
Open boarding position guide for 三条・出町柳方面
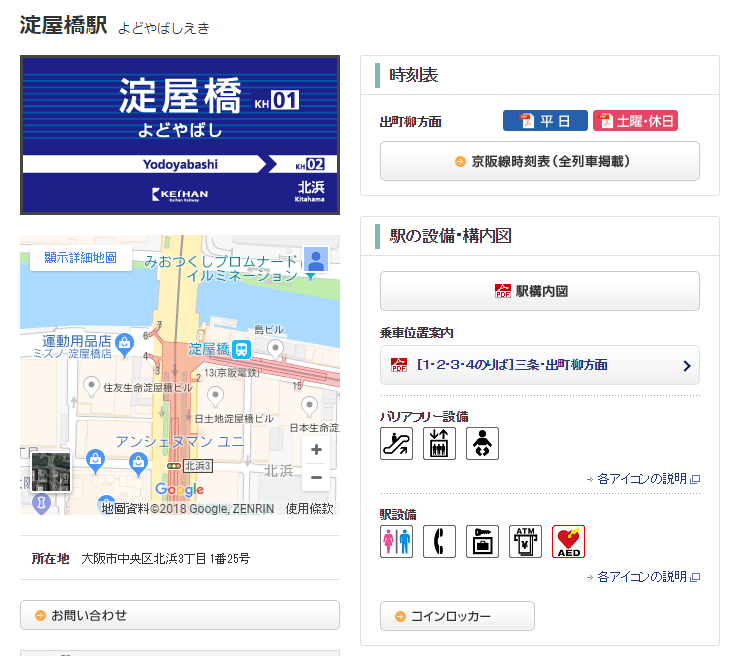(x=540, y=365)
